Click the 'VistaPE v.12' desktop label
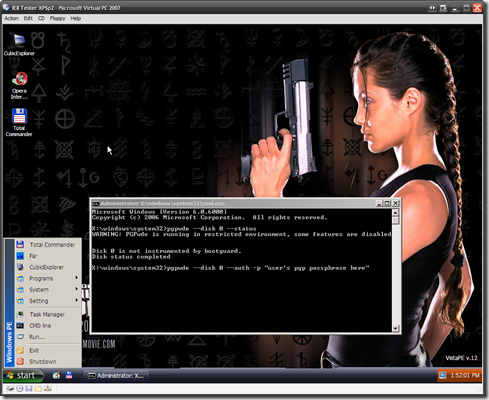 [461, 358]
